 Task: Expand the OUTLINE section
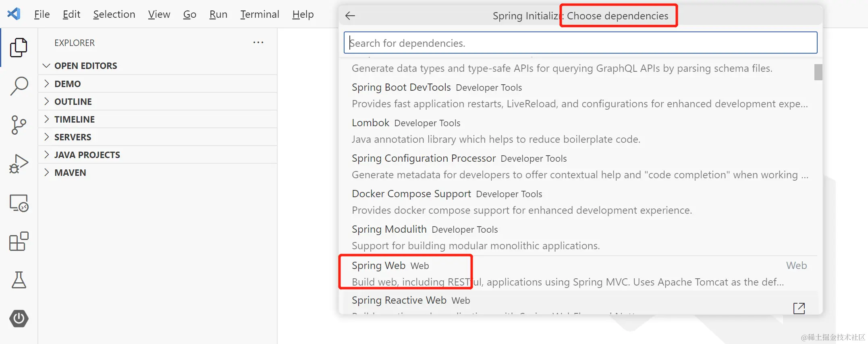158,101
